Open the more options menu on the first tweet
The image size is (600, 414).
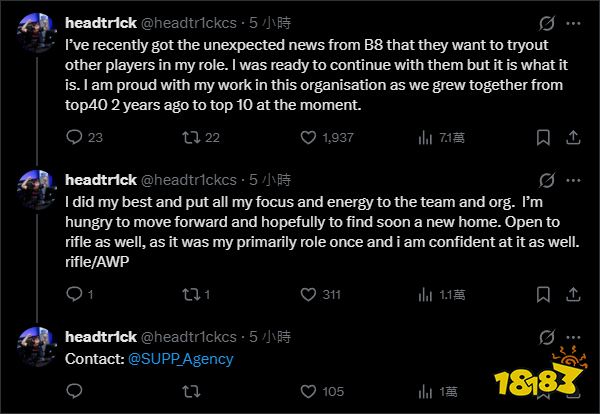point(576,23)
